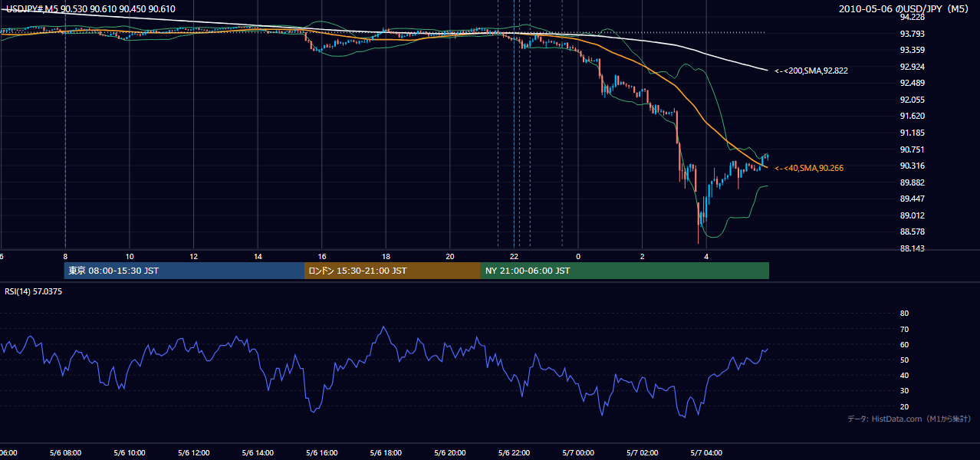980x460 pixels.
Task: Click RSI scale value 60
Action: point(904,344)
